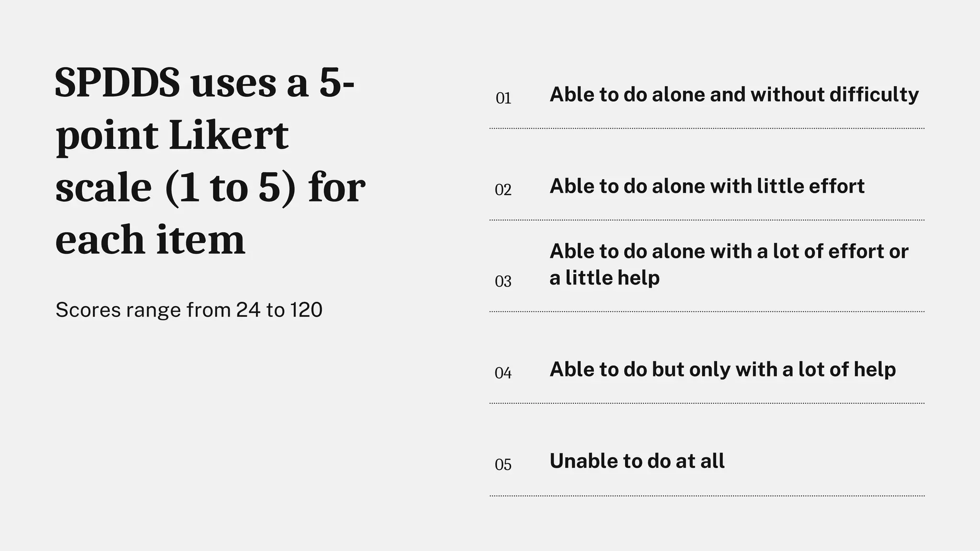980x551 pixels.
Task: Click 'scale (1 to 5) for' in the heading
Action: (210, 187)
